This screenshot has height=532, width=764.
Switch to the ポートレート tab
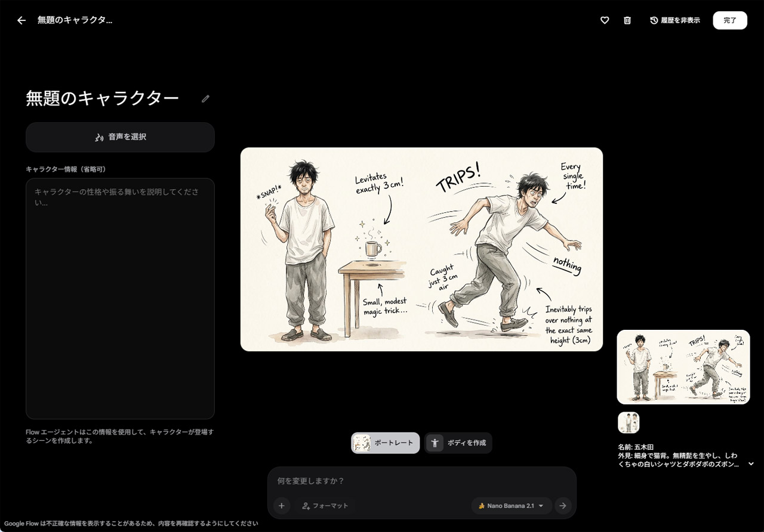tap(386, 443)
